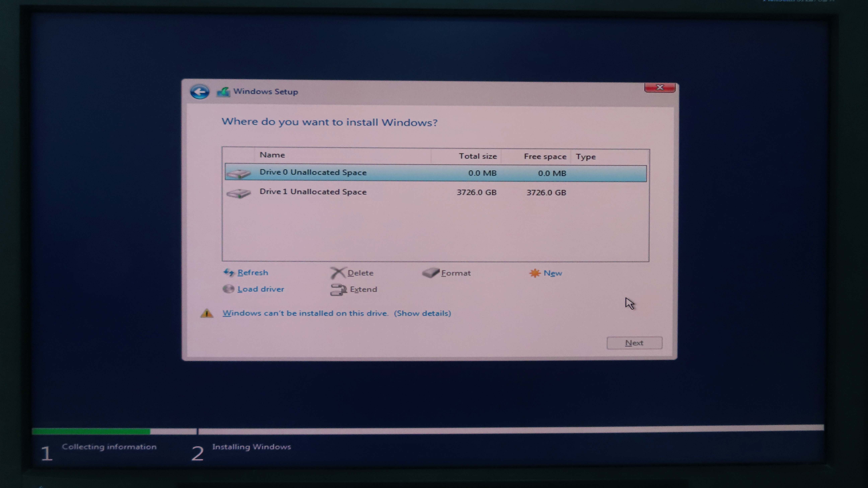Click the Extend partition icon
Image resolution: width=868 pixels, height=488 pixels.
tap(338, 290)
